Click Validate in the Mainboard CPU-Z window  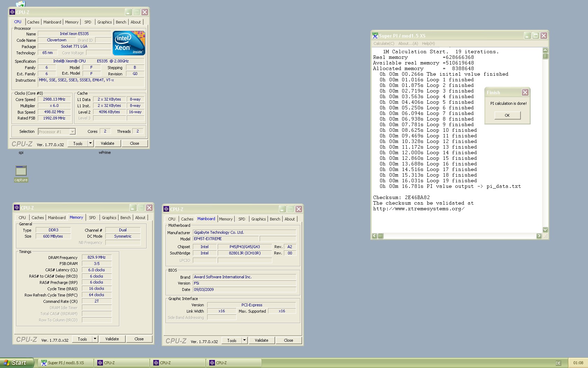point(261,340)
